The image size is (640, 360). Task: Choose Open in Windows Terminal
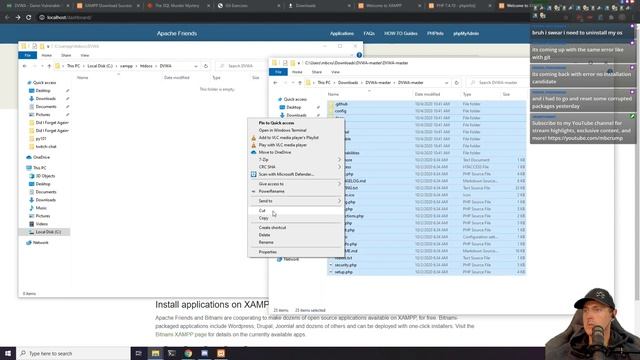(x=282, y=130)
